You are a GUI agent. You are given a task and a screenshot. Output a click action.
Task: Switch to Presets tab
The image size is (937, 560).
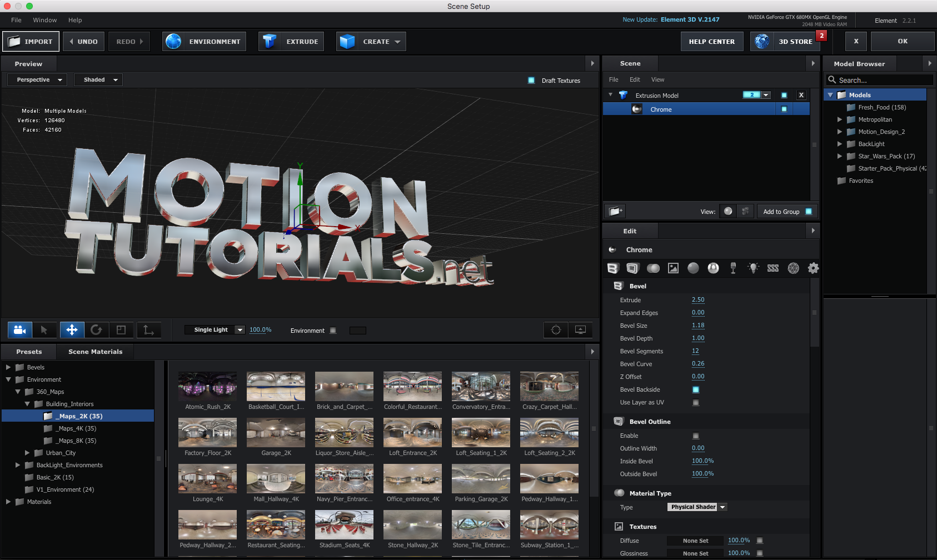(x=29, y=352)
